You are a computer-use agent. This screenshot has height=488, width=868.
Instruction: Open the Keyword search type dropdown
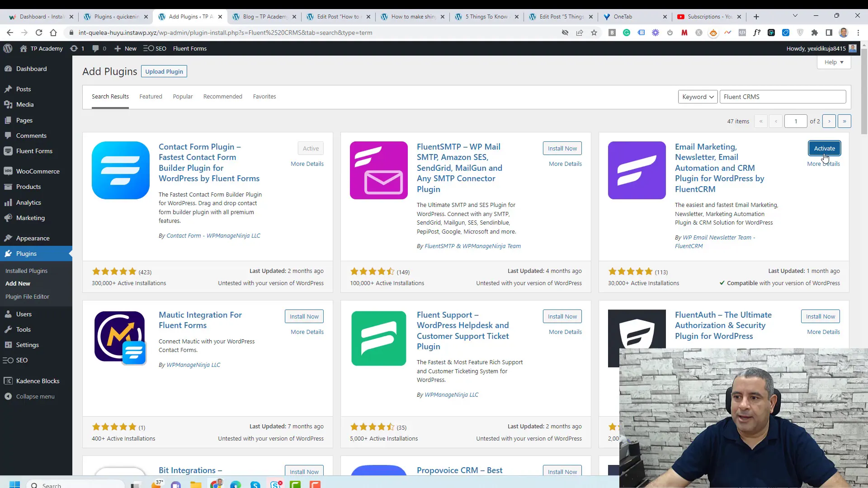pos(697,97)
